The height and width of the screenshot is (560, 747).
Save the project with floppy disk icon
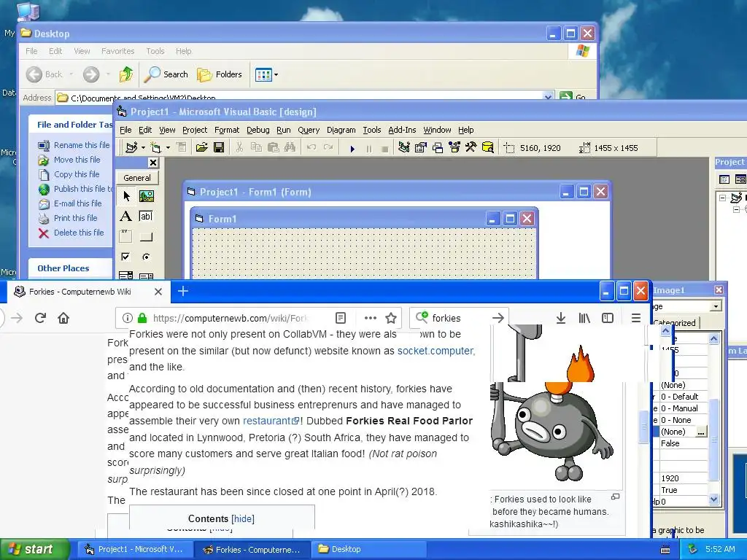click(219, 147)
